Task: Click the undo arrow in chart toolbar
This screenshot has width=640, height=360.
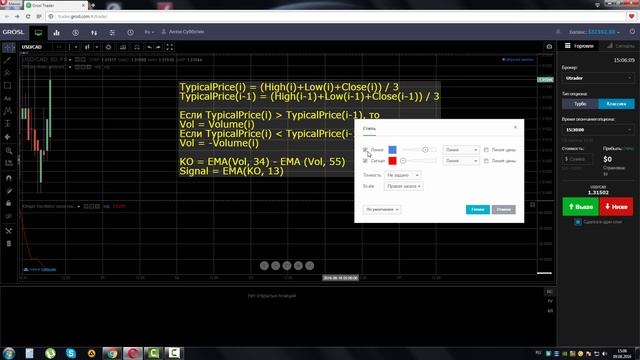Action: pos(149,47)
